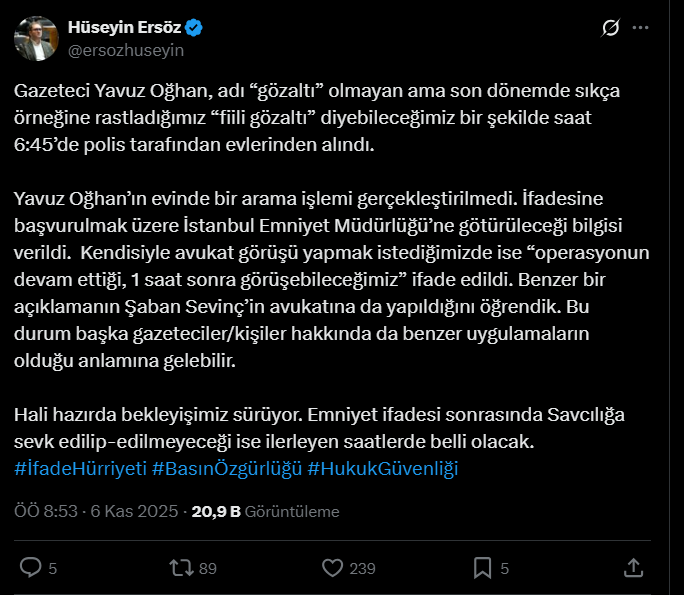This screenshot has width=684, height=595.
Task: Bookmark this post via bookmark icon
Action: point(482,567)
